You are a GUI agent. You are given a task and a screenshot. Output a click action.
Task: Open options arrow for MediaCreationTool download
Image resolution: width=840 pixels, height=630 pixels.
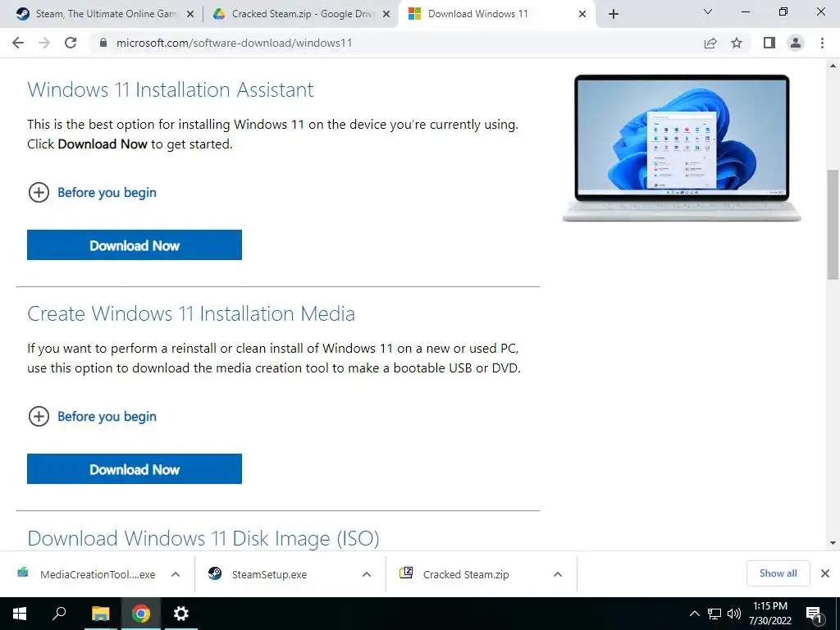[x=176, y=574]
